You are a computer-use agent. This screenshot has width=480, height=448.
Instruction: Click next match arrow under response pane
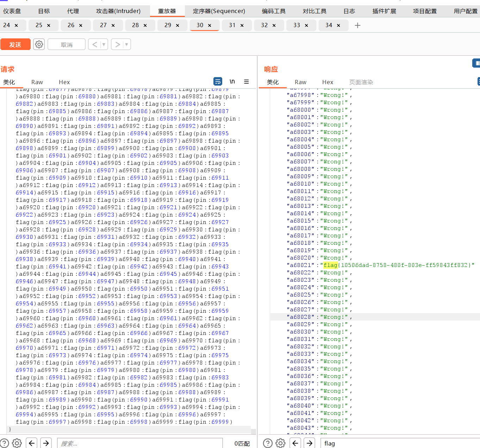coord(310,443)
